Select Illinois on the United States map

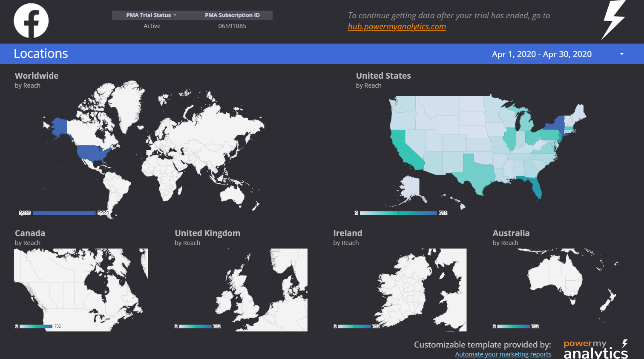tap(509, 139)
